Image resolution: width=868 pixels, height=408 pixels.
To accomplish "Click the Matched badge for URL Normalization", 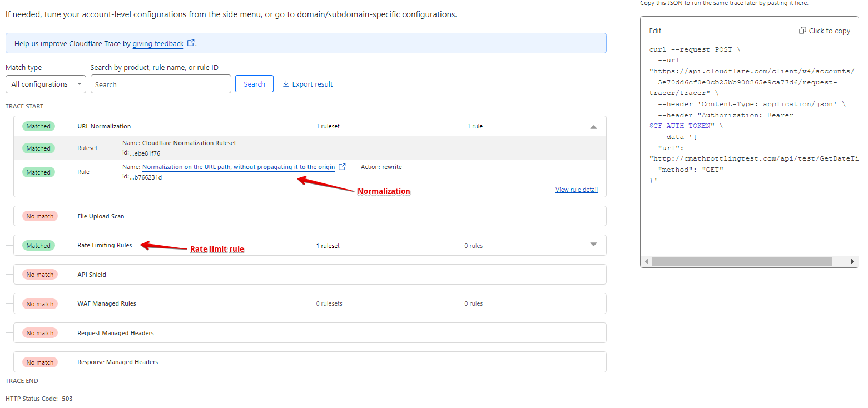I will coord(38,126).
